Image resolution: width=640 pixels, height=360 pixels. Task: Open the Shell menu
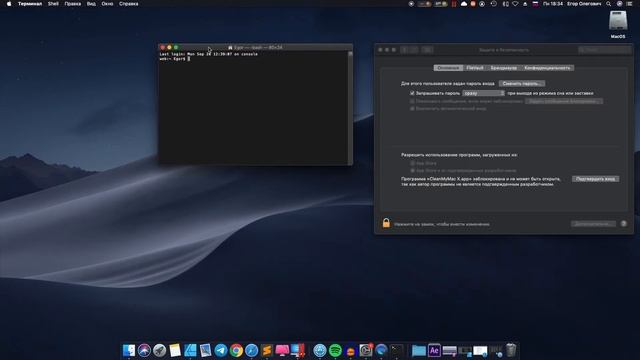point(53,4)
